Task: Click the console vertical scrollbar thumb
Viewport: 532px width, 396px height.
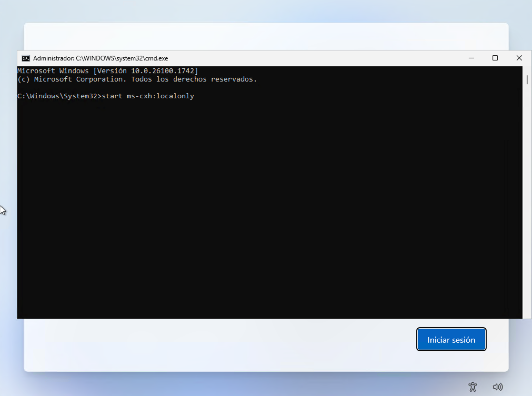Action: 527,80
